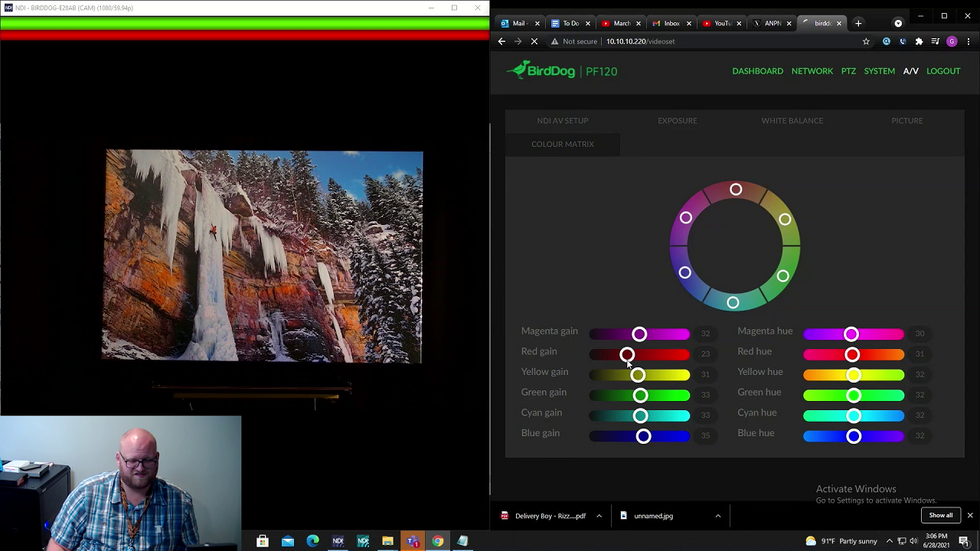This screenshot has height=551, width=980.
Task: Stop page loading with the X button
Action: click(x=534, y=41)
